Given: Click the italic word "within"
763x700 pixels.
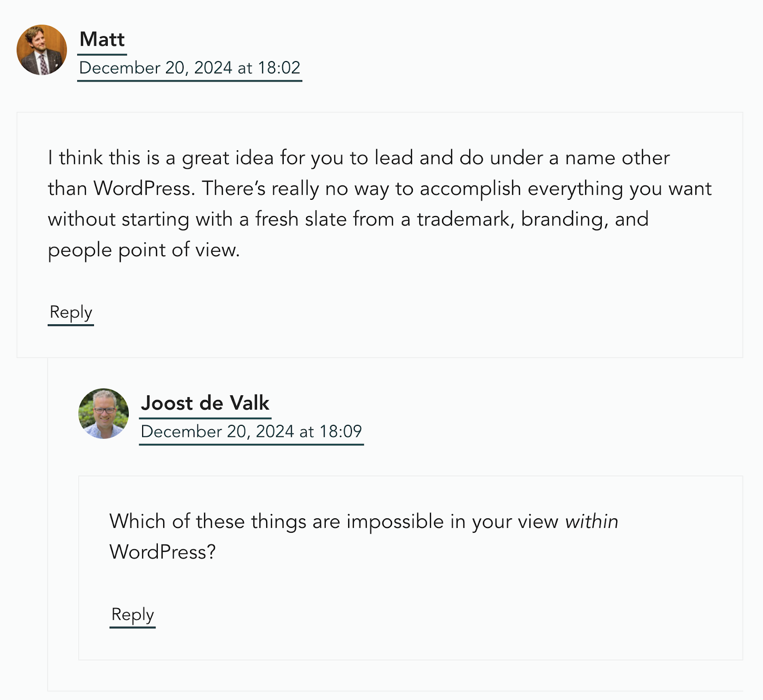Looking at the screenshot, I should click(x=591, y=522).
